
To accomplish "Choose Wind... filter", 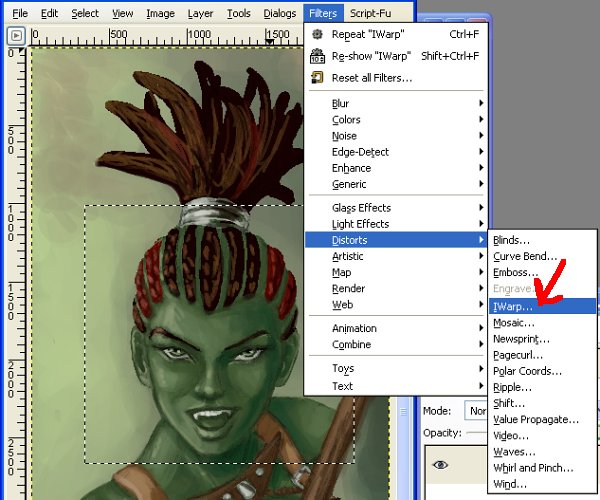I will tap(542, 484).
